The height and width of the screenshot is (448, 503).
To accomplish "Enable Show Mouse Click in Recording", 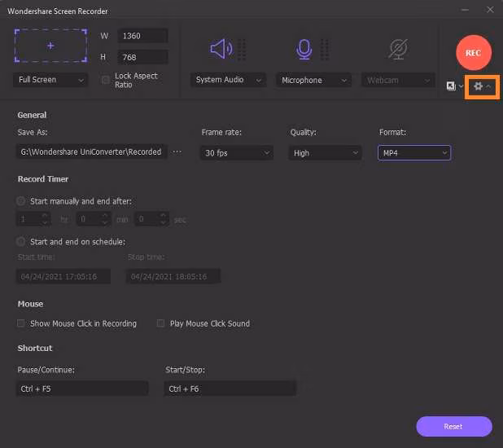I will pos(21,323).
